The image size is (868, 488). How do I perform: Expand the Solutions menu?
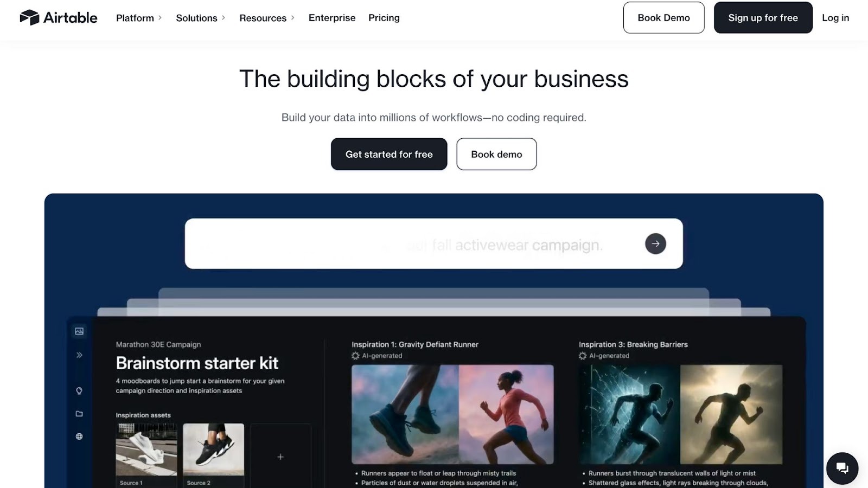200,18
